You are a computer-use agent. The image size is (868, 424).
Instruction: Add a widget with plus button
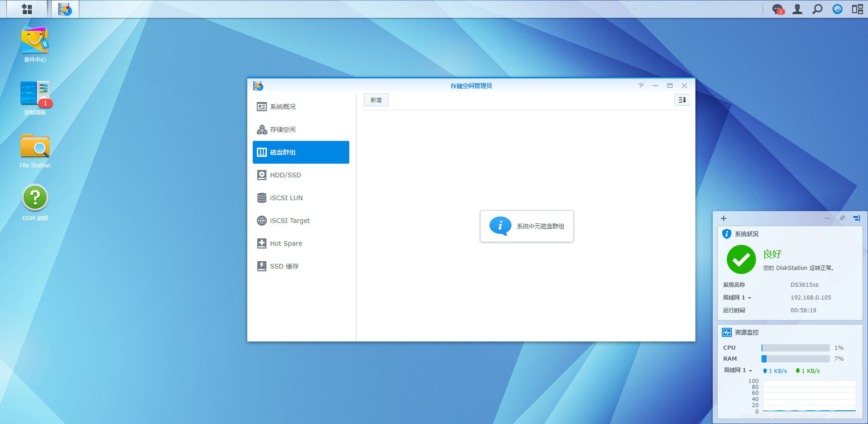click(724, 218)
